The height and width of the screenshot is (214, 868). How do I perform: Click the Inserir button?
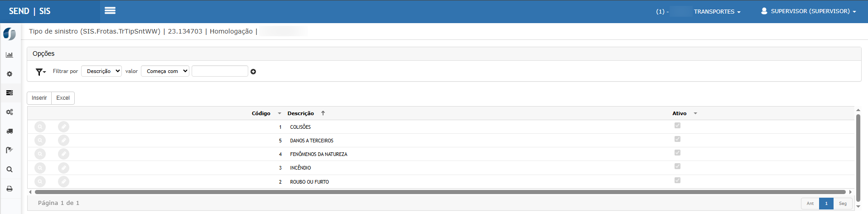39,98
